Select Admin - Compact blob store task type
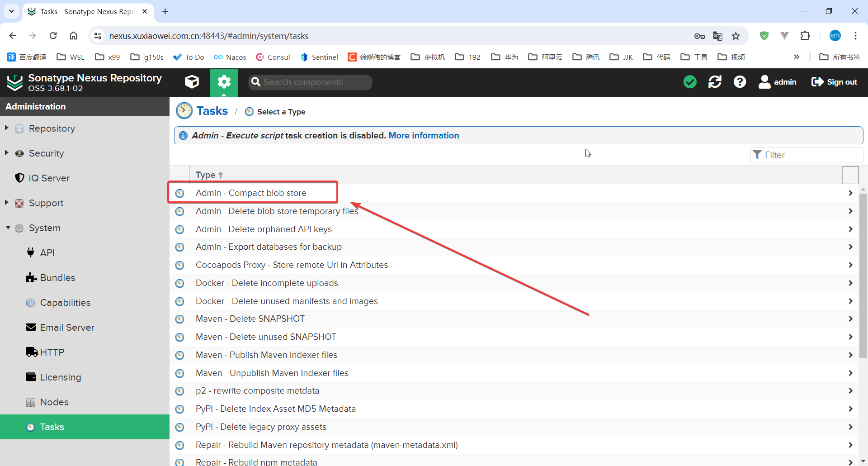The image size is (868, 466). pyautogui.click(x=251, y=193)
